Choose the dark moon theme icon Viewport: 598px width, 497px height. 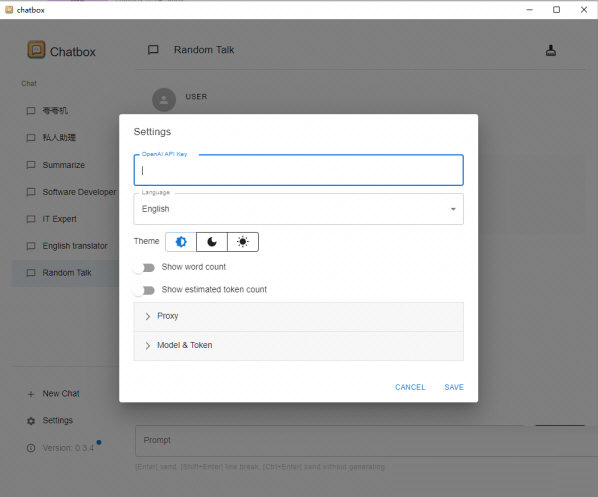pyautogui.click(x=212, y=242)
